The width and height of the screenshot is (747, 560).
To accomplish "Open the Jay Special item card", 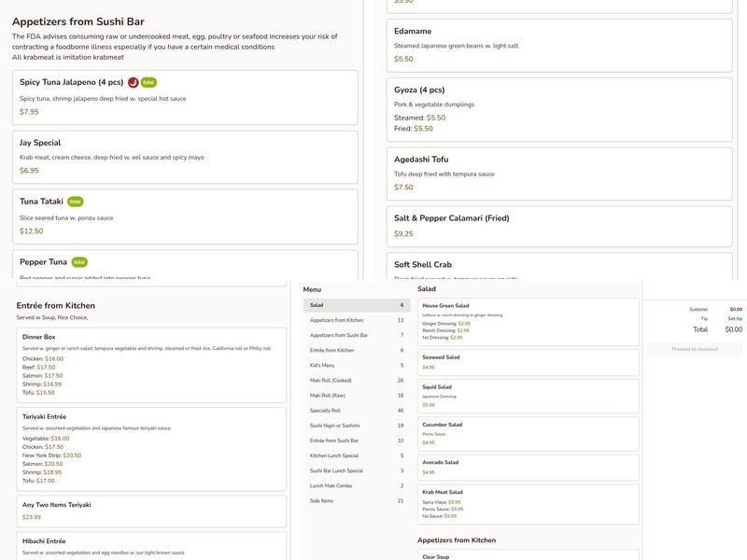I will 184,157.
